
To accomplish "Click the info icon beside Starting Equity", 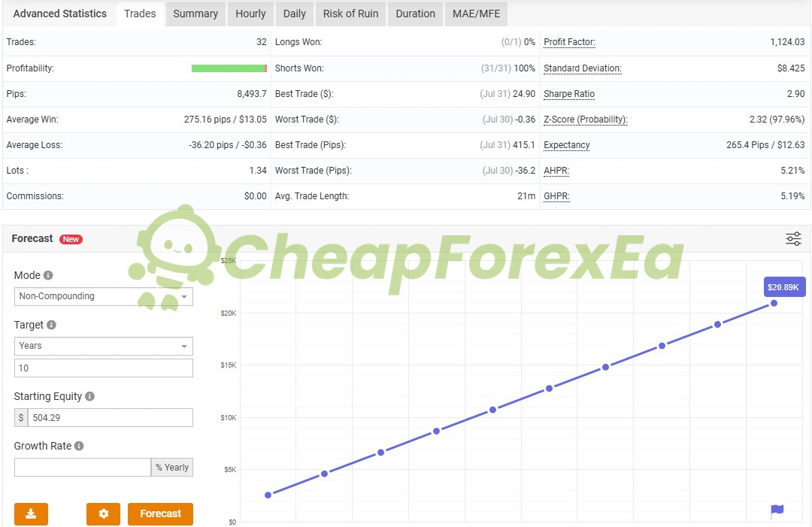I will pyautogui.click(x=89, y=396).
